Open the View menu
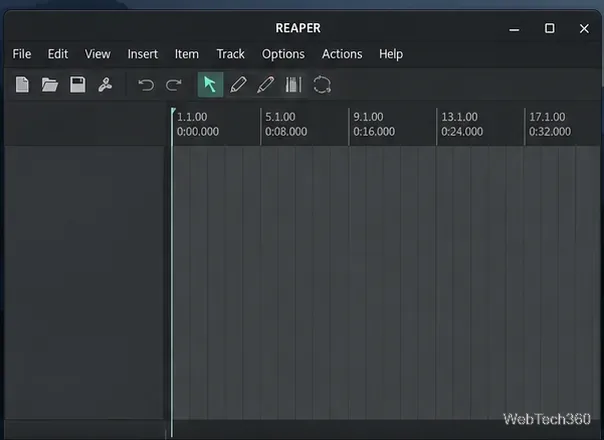 [x=97, y=54]
